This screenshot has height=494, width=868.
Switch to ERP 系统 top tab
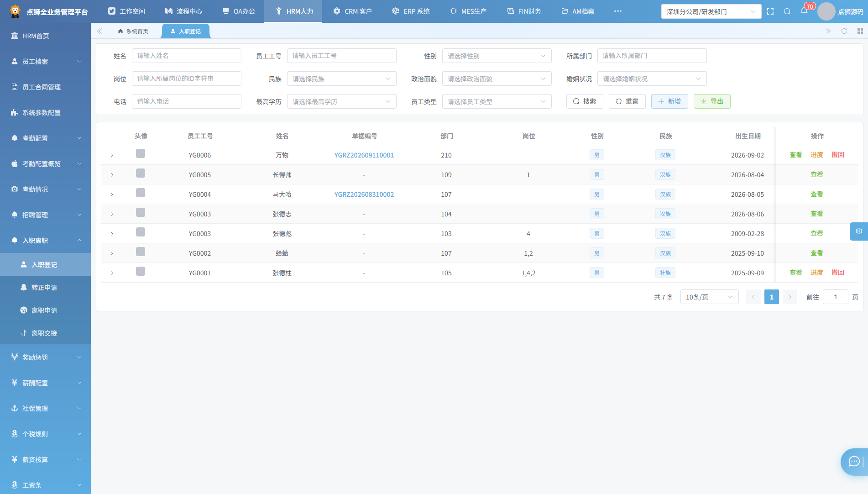pos(411,11)
